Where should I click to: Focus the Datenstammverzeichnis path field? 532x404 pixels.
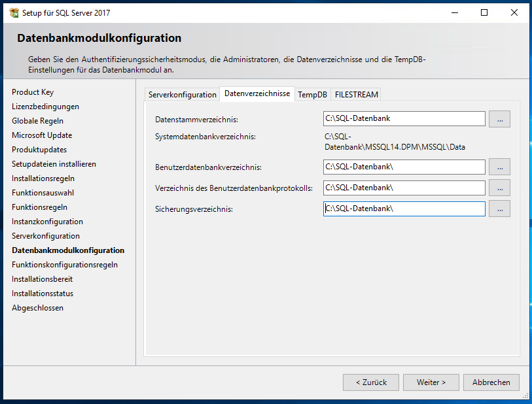click(x=404, y=118)
